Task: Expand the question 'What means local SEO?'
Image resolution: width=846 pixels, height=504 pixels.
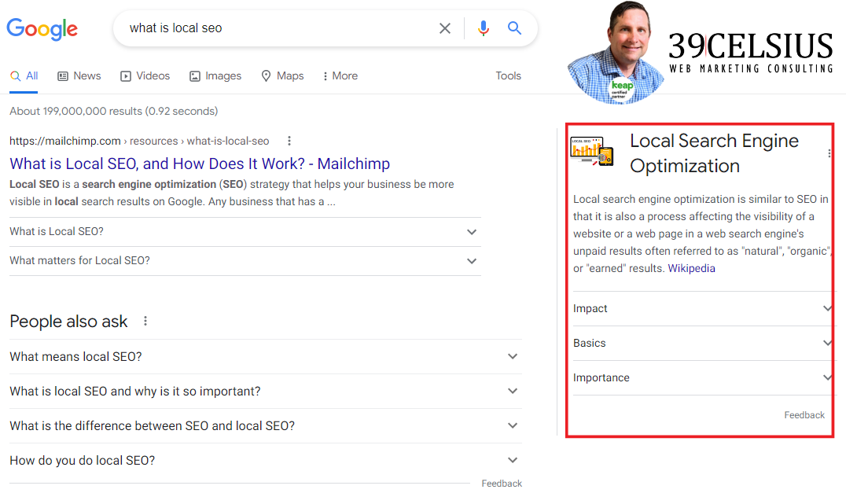Action: [x=266, y=357]
